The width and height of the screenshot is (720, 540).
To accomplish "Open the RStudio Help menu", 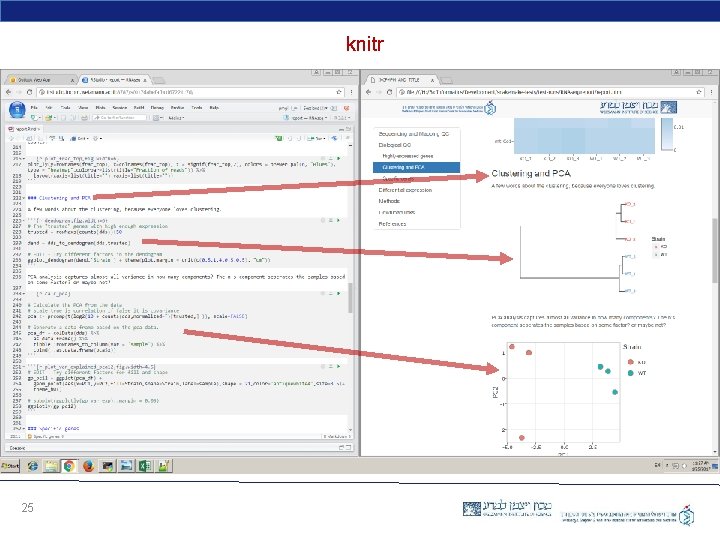I will click(x=214, y=107).
